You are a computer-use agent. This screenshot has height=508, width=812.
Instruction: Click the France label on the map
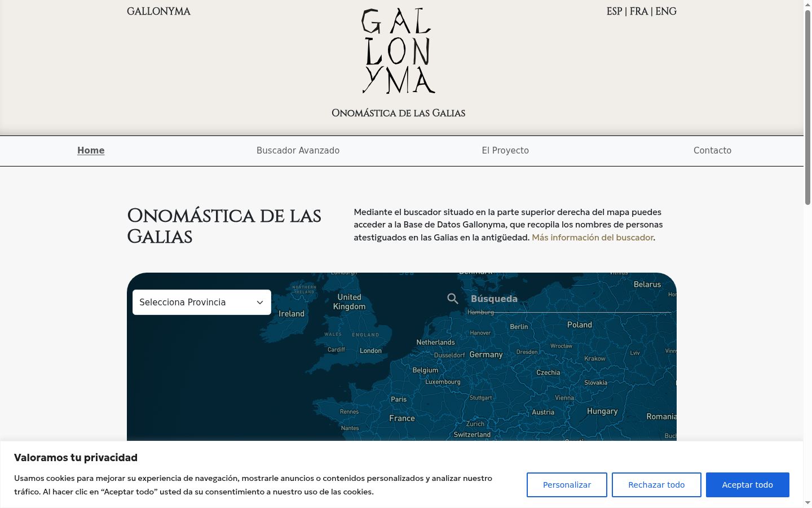[402, 418]
